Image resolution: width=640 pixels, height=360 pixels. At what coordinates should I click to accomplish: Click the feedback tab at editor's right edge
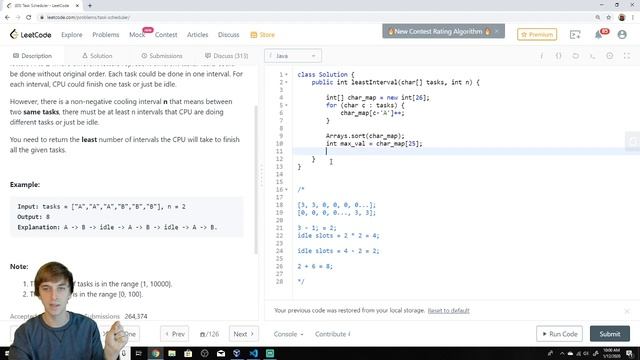tap(632, 141)
